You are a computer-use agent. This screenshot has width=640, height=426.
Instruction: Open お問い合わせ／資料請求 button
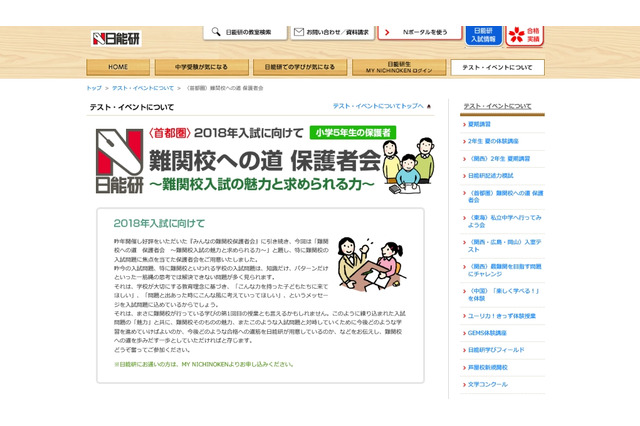[332, 32]
